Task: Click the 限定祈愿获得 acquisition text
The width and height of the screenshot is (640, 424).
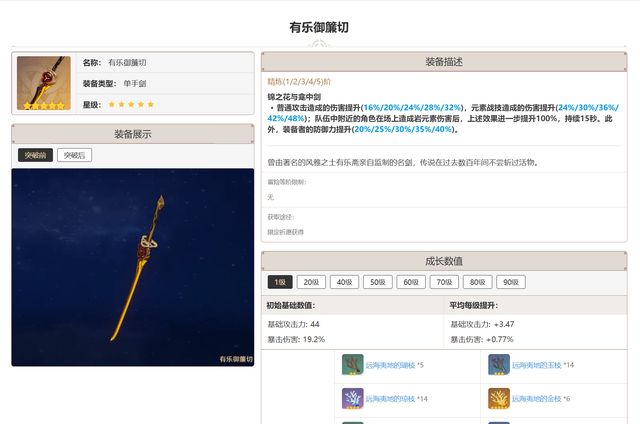Action: click(x=286, y=232)
